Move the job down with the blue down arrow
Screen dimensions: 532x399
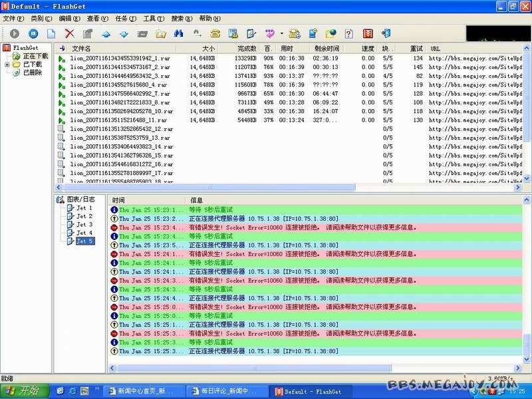124,34
